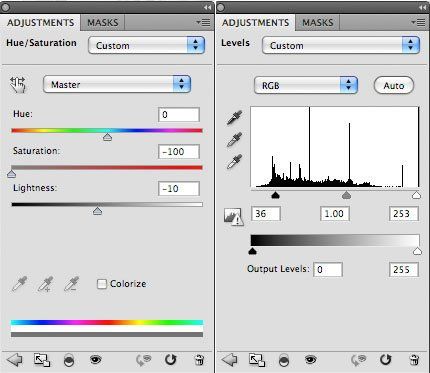430x373 pixels.
Task: Pick the Add to Sample eyedropper
Action: 46,284
